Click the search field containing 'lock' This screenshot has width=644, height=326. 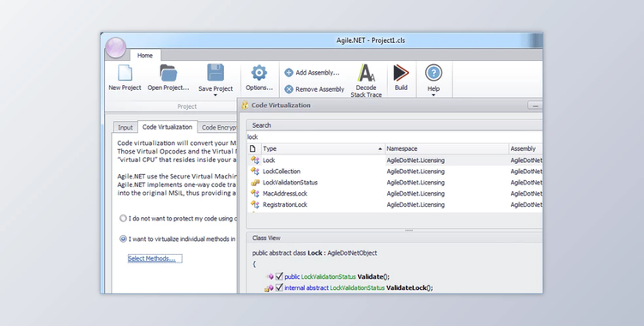click(x=394, y=137)
